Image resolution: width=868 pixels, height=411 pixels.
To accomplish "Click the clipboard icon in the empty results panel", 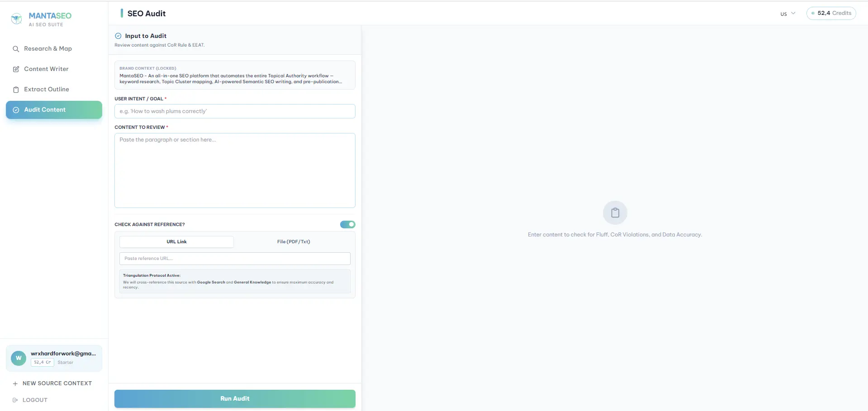I will point(615,212).
